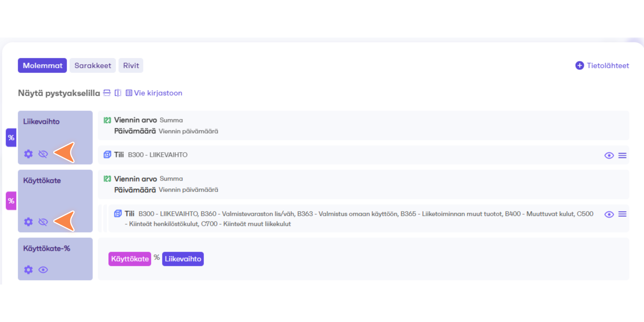
Task: Toggle eye visibility for Käyttökate-%
Action: pyautogui.click(x=43, y=270)
